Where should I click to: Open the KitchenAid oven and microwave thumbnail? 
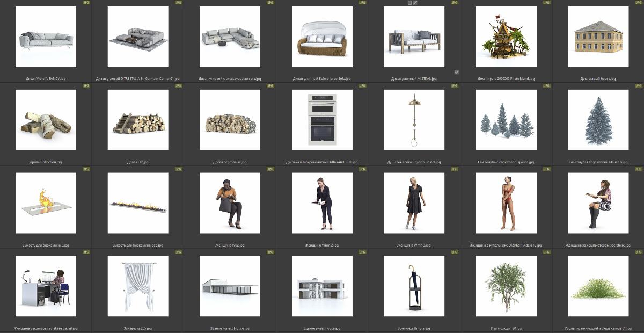(322, 120)
